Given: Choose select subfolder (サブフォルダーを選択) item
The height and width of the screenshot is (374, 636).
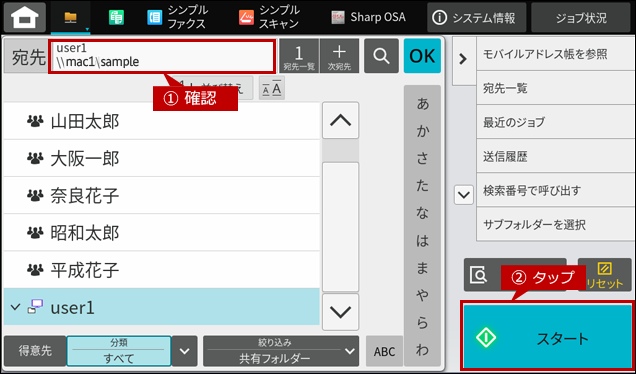Looking at the screenshot, I should pos(556,224).
